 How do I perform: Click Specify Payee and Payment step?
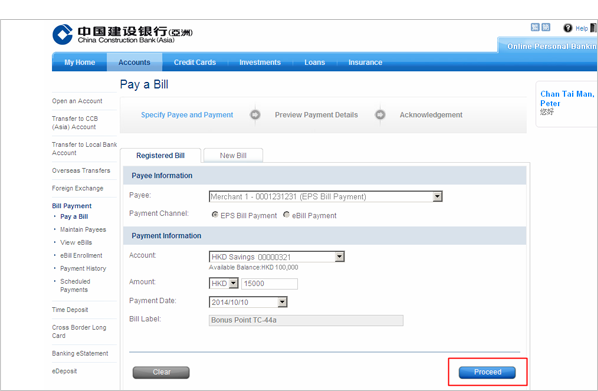coord(187,115)
